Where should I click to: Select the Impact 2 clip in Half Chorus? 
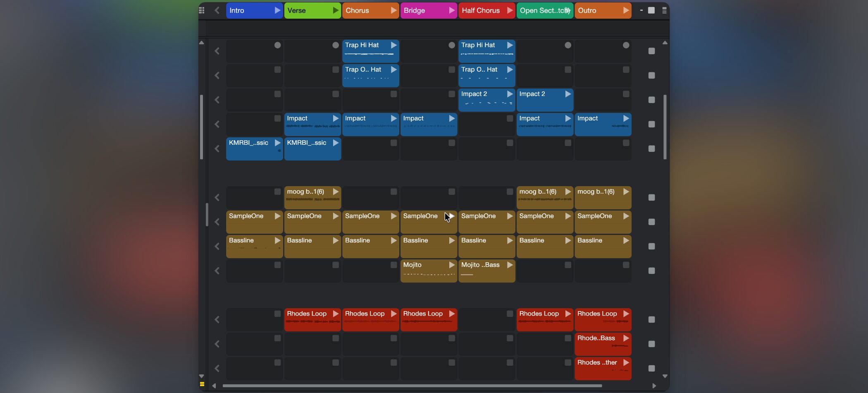pos(479,94)
